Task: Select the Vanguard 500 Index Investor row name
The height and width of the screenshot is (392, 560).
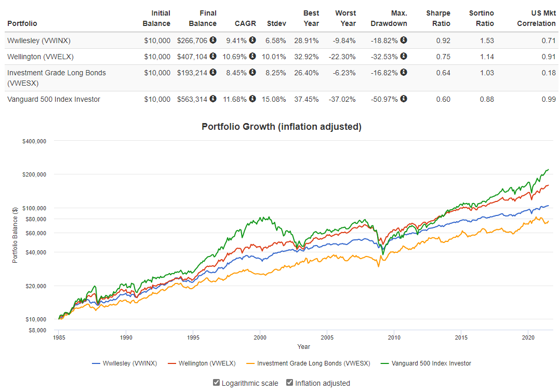Action: tap(54, 99)
